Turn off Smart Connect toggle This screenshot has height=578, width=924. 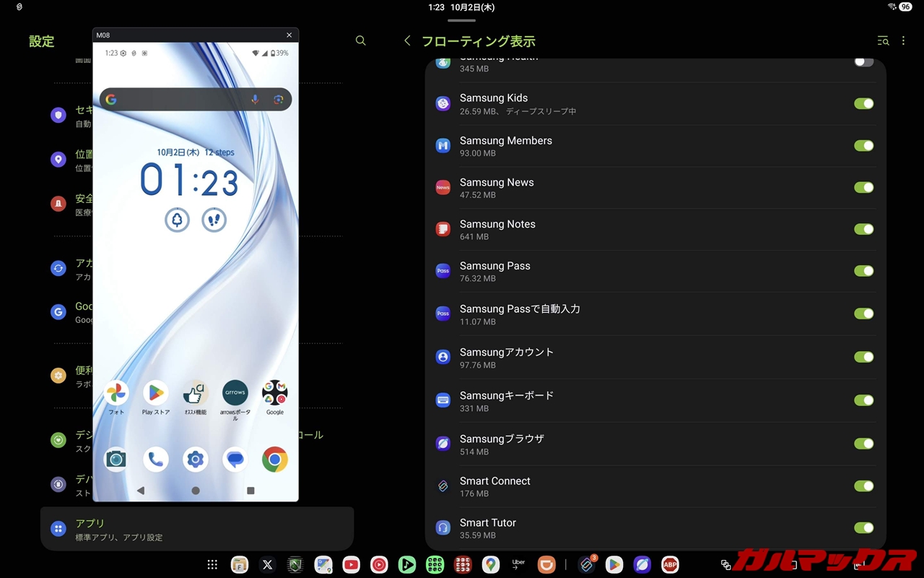pyautogui.click(x=863, y=486)
